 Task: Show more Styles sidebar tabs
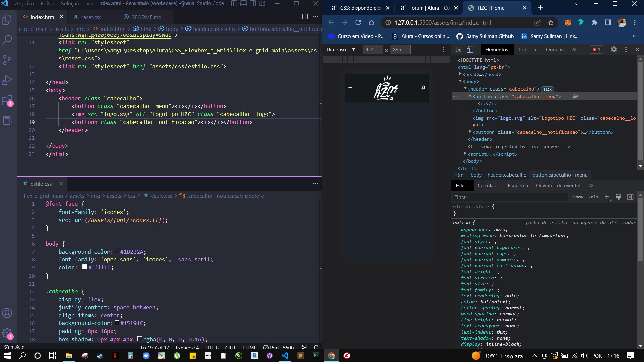tap(591, 185)
